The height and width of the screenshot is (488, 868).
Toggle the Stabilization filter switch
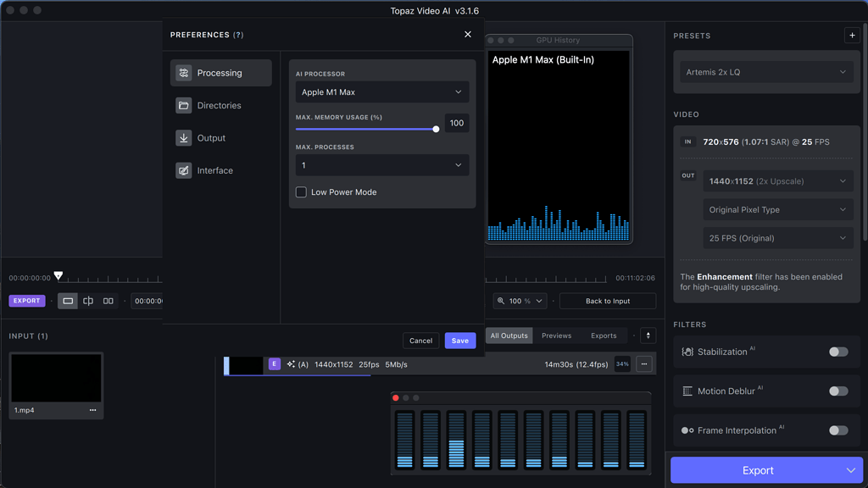pos(837,352)
